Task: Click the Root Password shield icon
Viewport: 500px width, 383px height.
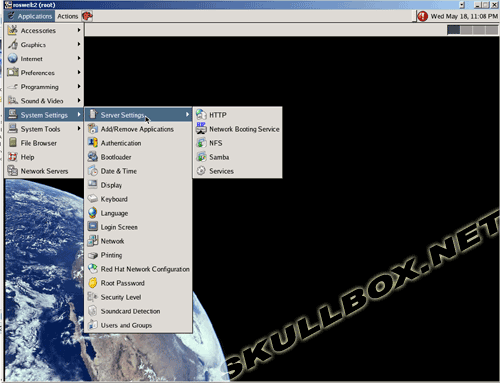Action: point(92,283)
